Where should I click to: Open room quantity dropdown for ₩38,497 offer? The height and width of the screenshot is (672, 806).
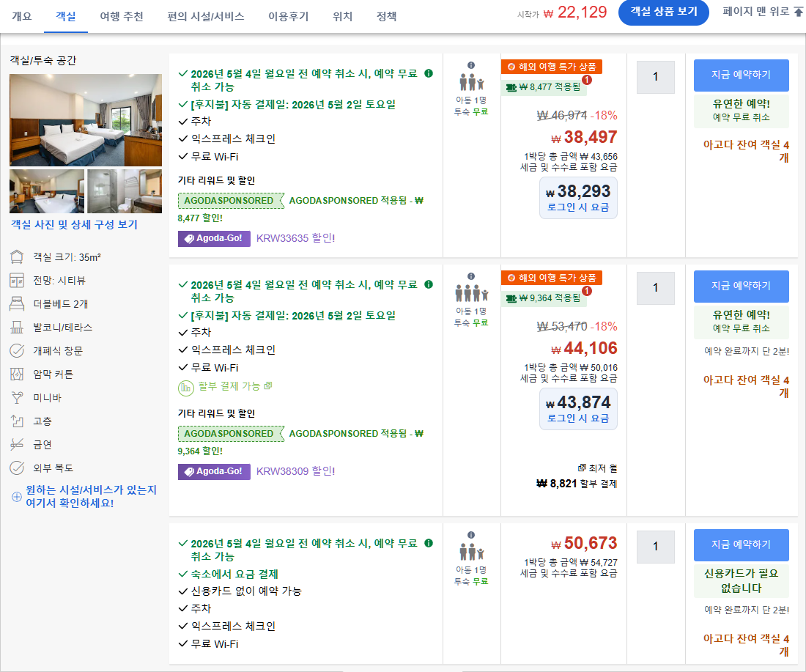(x=655, y=77)
